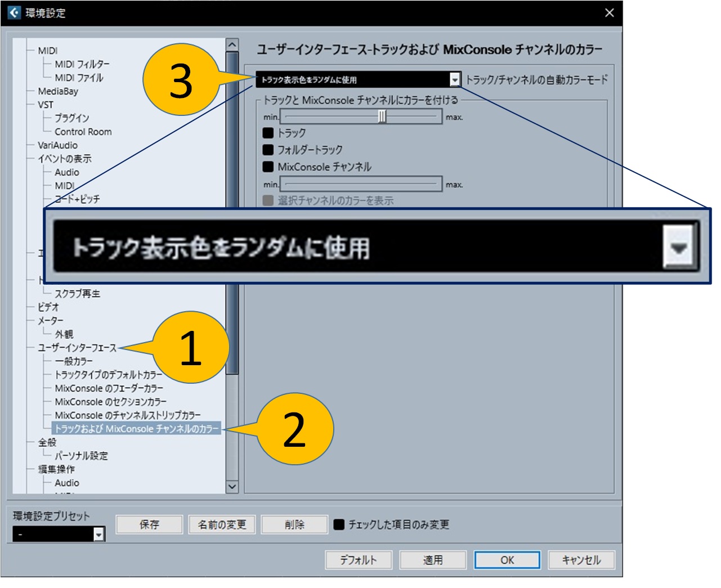Check the チェックした項目のみ変更 option
The height and width of the screenshot is (588, 721).
[339, 524]
